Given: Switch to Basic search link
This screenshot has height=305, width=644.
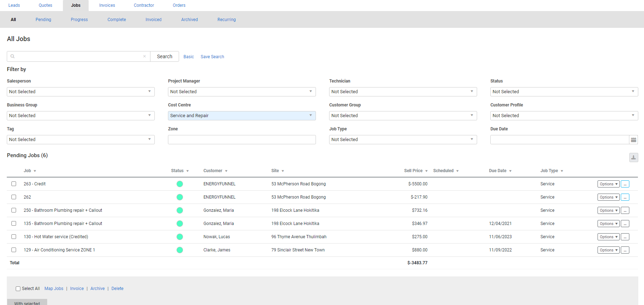Looking at the screenshot, I should pos(189,57).
